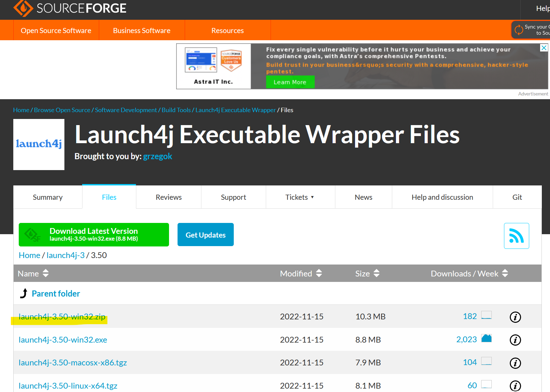Click the Get Updates button
The height and width of the screenshot is (392, 550).
tap(205, 235)
